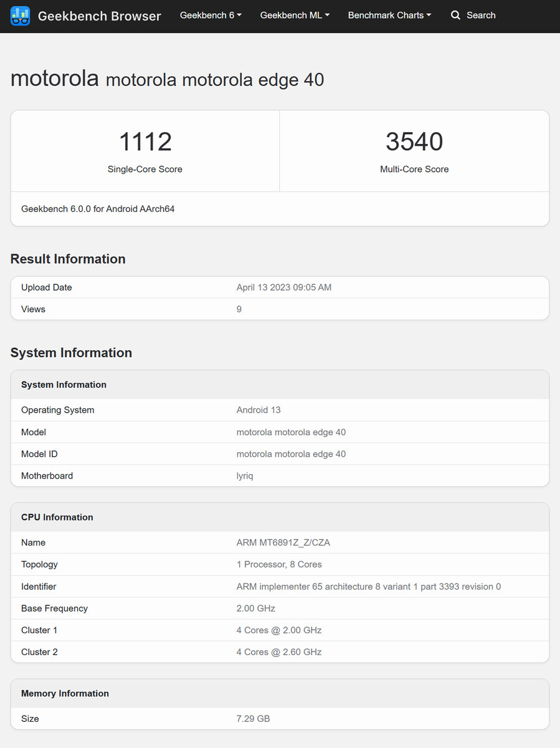Select Cluster 1 value 4 Cores @ 2.00 GHz
The image size is (560, 748).
click(x=279, y=630)
